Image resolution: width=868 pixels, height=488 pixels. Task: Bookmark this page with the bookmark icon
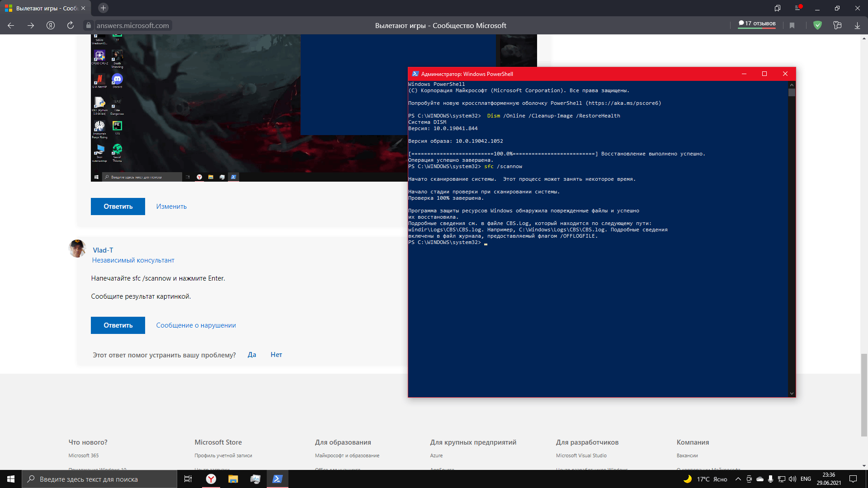coord(792,26)
